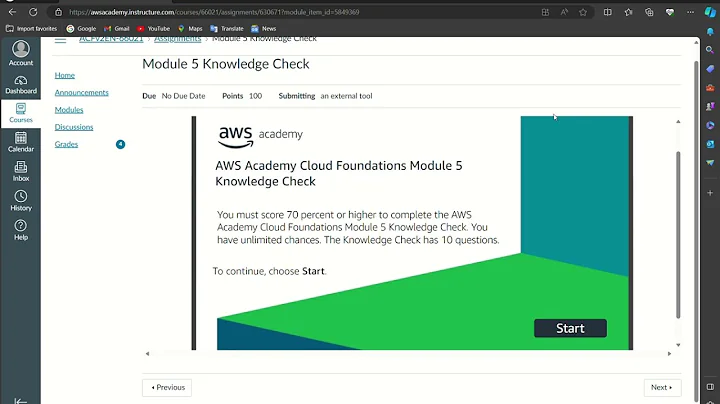This screenshot has width=720, height=404.
Task: Click the Grades badge showing 4
Action: [120, 144]
